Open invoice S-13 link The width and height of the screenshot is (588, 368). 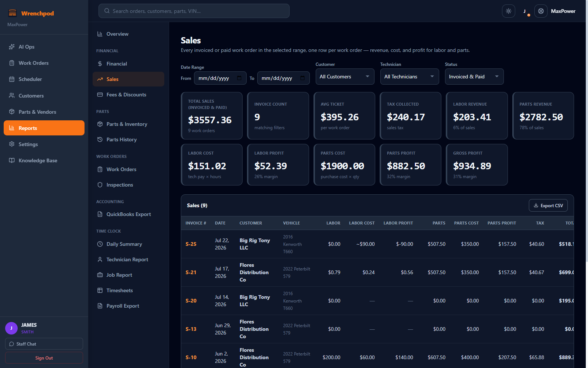click(191, 329)
